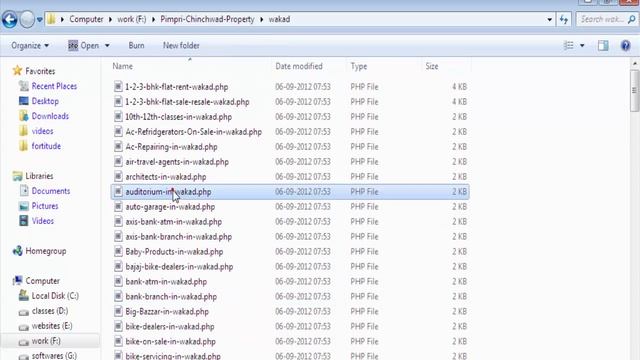Open Help with the question mark icon
The image size is (640, 360).
(625, 45)
